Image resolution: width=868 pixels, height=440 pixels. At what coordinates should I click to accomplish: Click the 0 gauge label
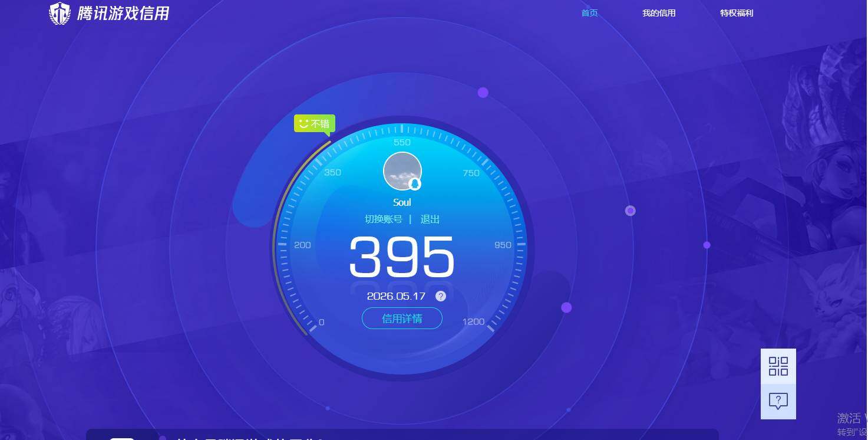pyautogui.click(x=321, y=322)
